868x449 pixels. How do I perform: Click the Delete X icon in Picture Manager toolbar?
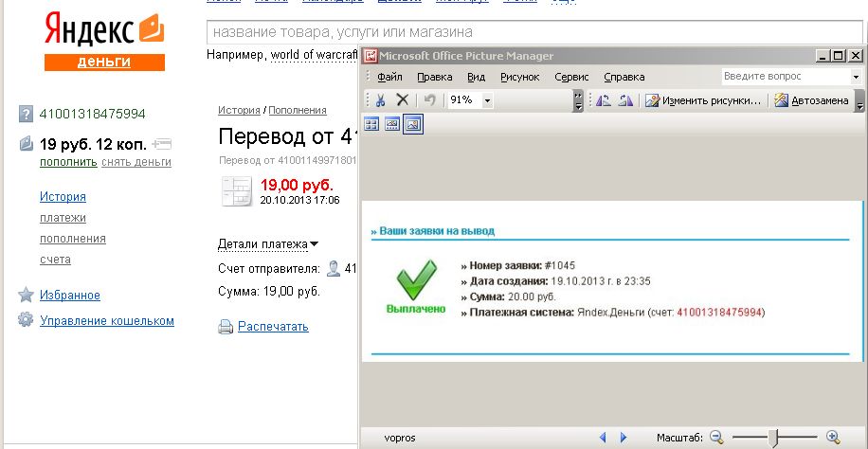pyautogui.click(x=403, y=100)
